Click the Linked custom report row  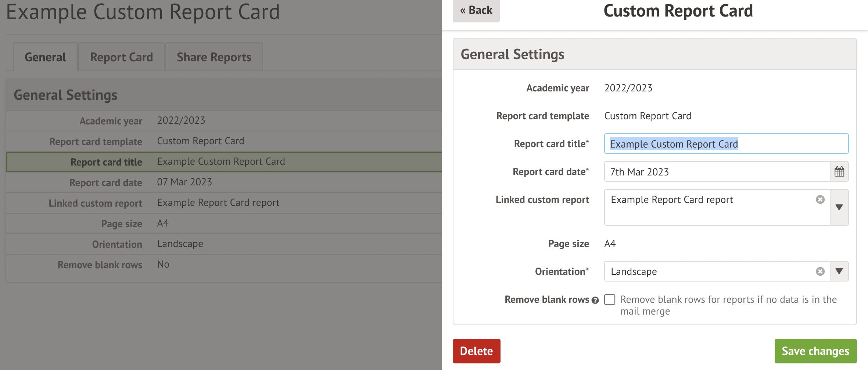223,203
